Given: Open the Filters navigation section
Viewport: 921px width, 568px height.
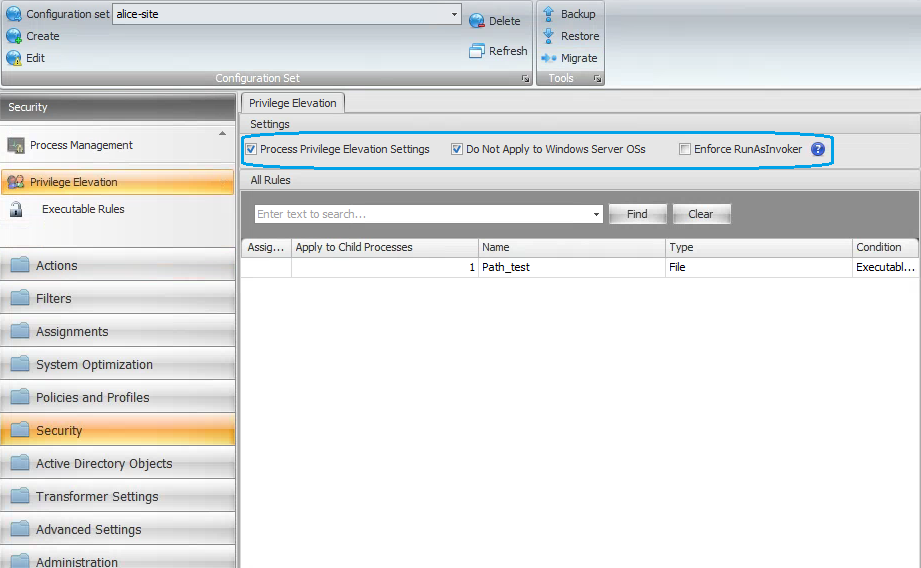Looking at the screenshot, I should (x=117, y=298).
